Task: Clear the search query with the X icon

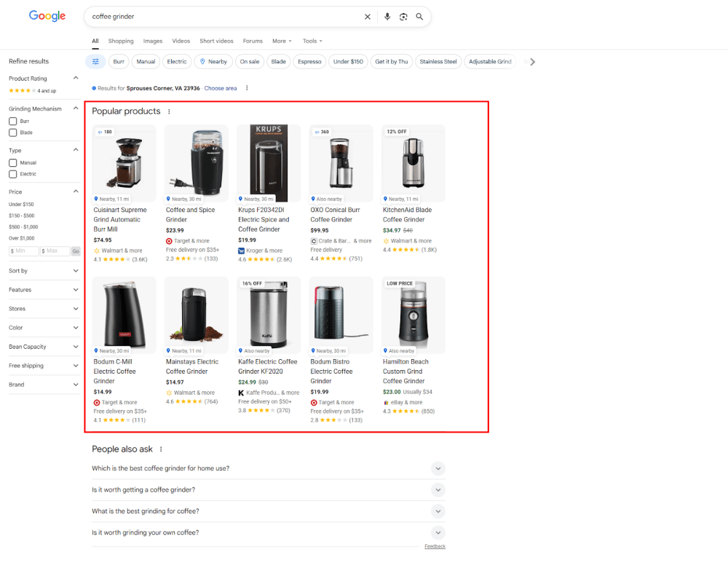Action: click(368, 16)
